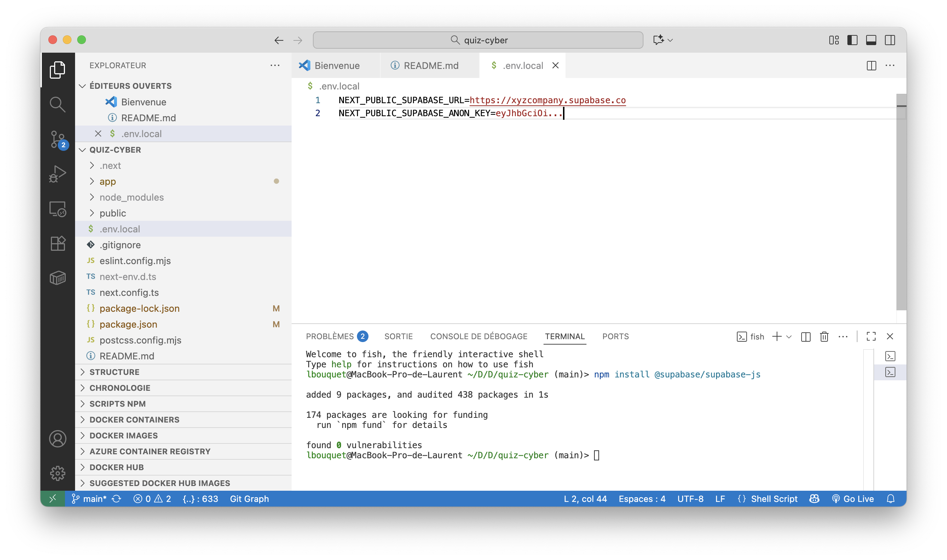The image size is (947, 560).
Task: Open the Extensions view
Action: tap(57, 244)
